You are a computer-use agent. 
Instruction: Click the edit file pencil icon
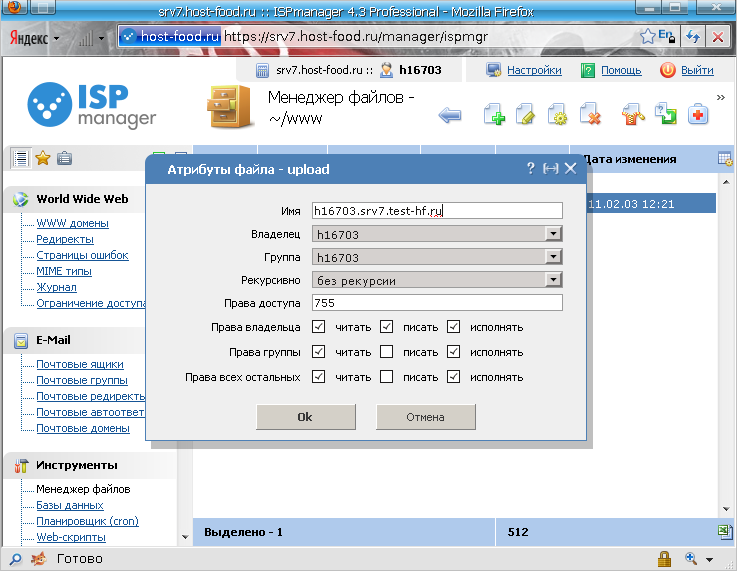(526, 116)
